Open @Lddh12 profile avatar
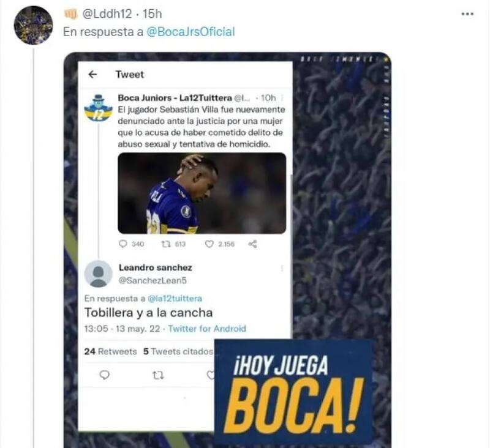 [34, 25]
